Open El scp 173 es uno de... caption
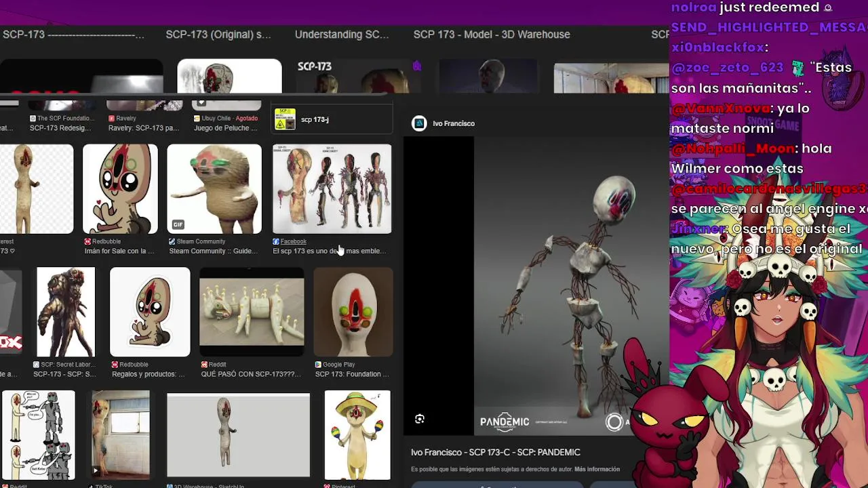The width and height of the screenshot is (868, 488). [x=330, y=251]
